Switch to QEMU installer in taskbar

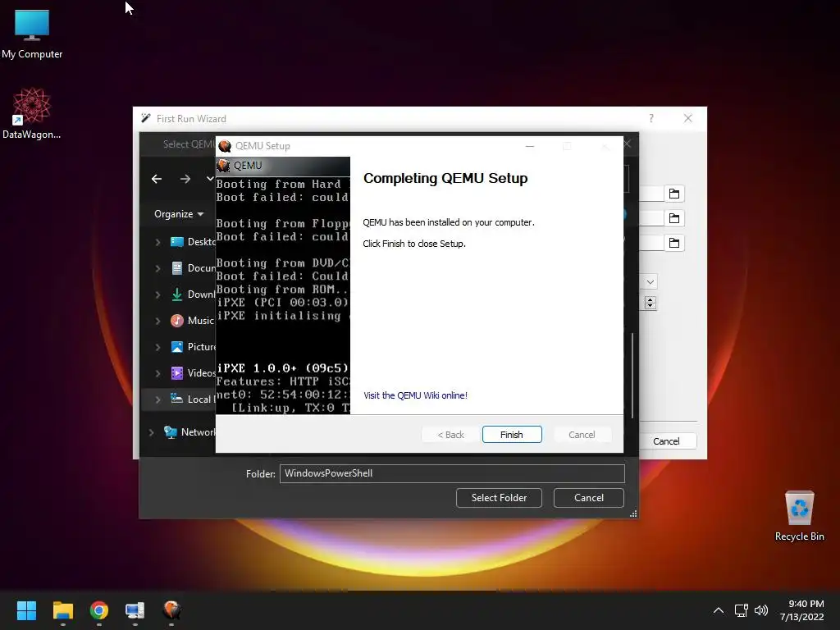tap(171, 610)
